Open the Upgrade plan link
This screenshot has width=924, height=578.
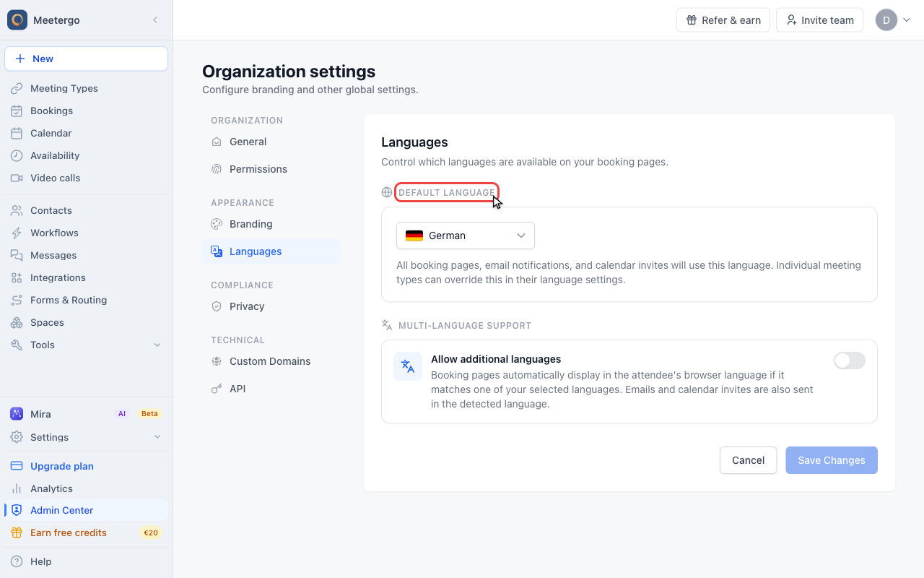click(x=62, y=466)
